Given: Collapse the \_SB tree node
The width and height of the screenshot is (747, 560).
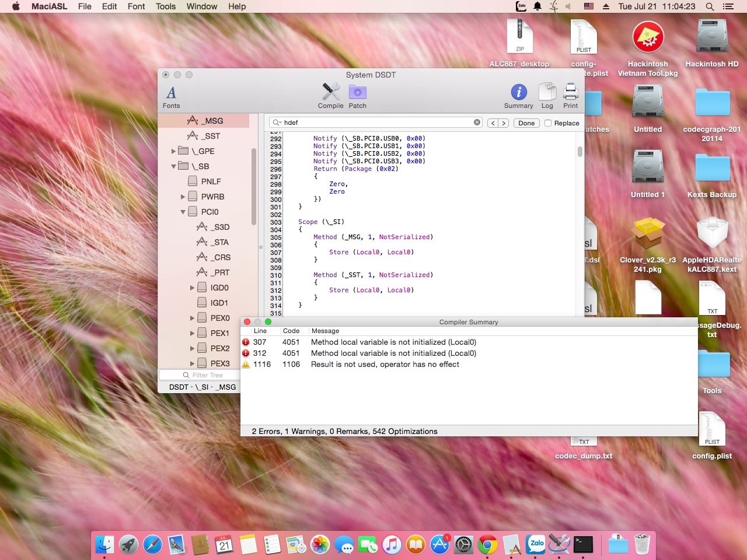Looking at the screenshot, I should [x=173, y=166].
